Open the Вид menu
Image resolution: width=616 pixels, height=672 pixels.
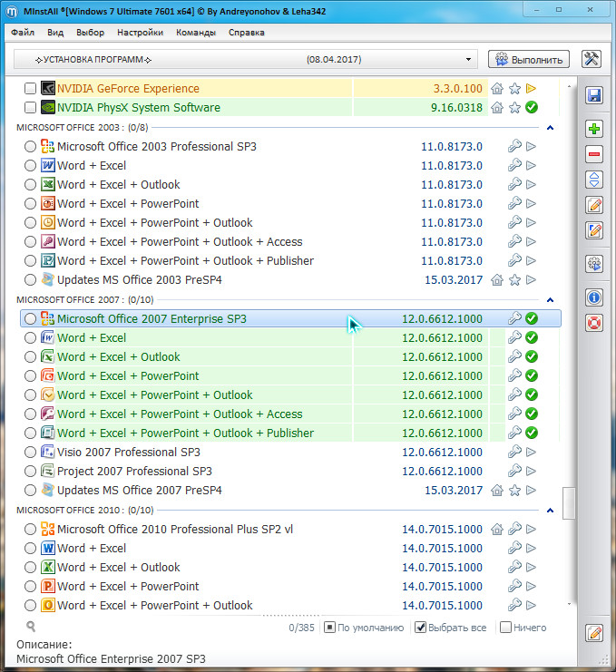tap(55, 32)
